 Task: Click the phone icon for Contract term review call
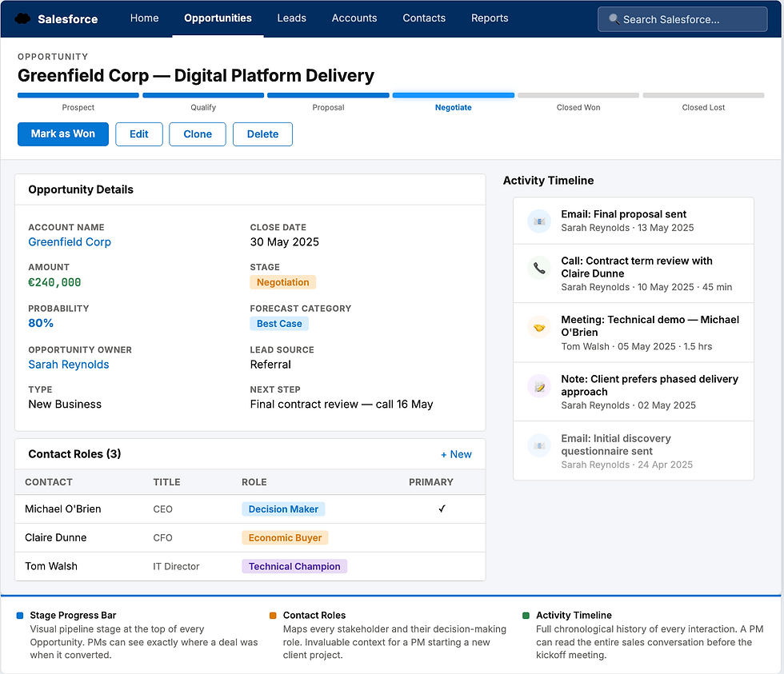(x=539, y=268)
